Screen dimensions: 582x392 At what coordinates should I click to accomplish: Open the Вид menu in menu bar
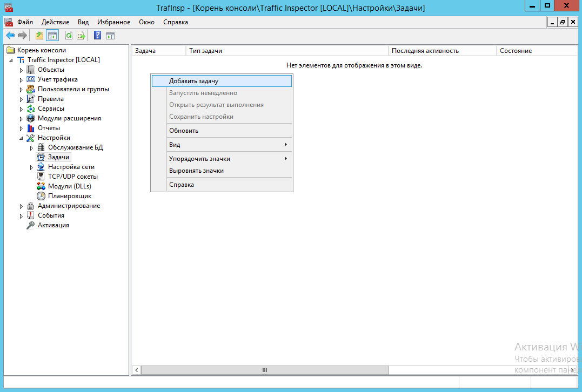pos(83,22)
